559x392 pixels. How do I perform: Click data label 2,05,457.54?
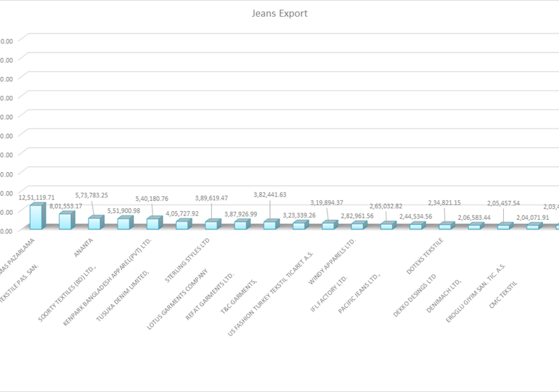click(x=503, y=203)
